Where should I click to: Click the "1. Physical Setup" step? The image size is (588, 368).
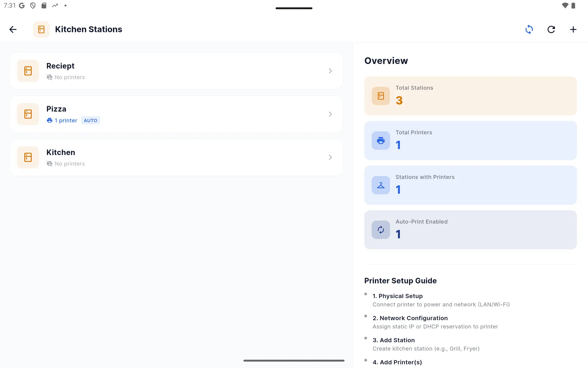[398, 296]
